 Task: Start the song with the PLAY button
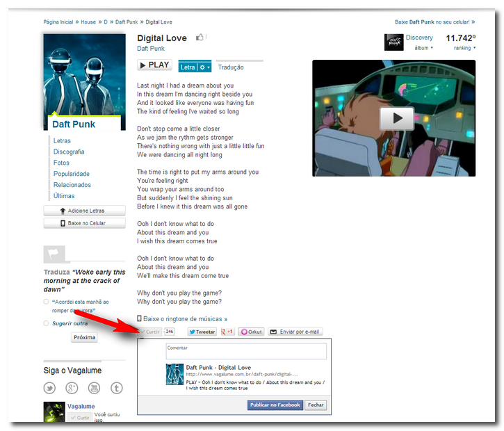pyautogui.click(x=154, y=65)
